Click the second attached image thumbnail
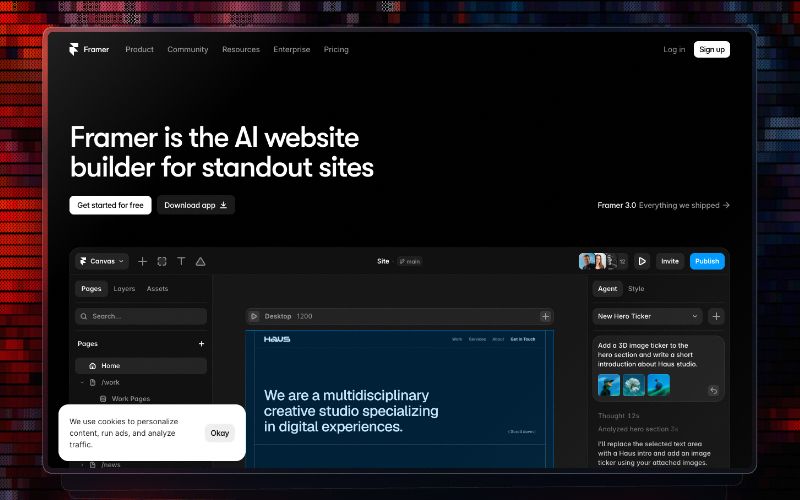This screenshot has width=800, height=500. 634,385
